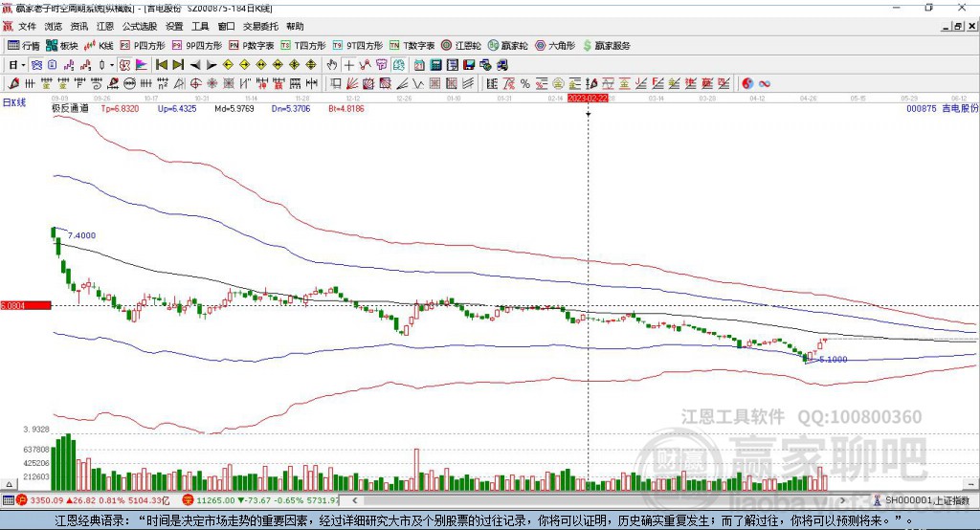This screenshot has height=530, width=980.
Task: Launch the 赢家轮 wheel tool
Action: point(507,46)
